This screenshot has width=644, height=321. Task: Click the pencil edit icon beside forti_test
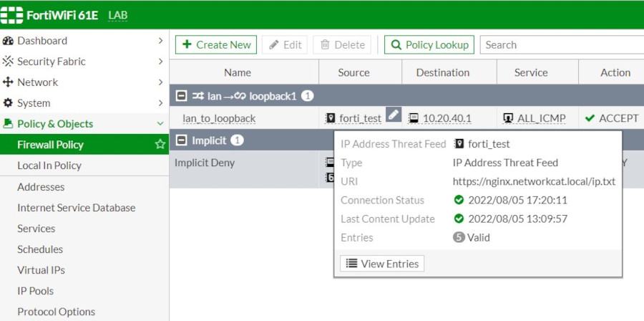pos(393,114)
